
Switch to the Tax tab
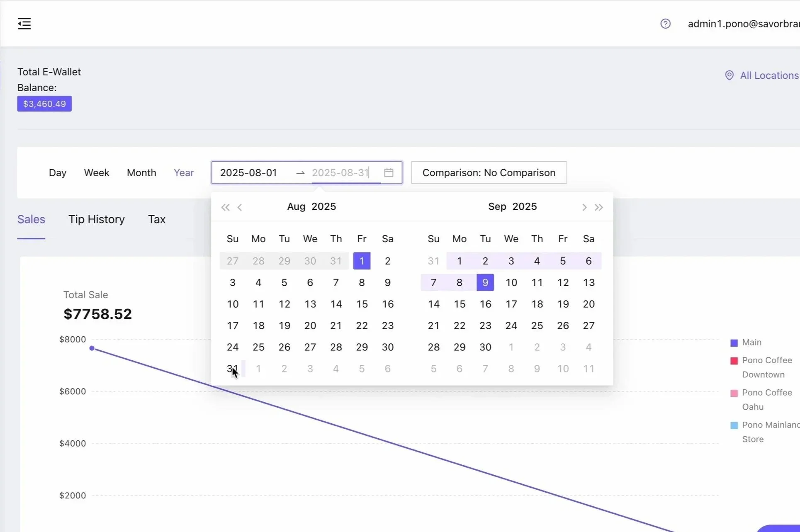pos(157,219)
